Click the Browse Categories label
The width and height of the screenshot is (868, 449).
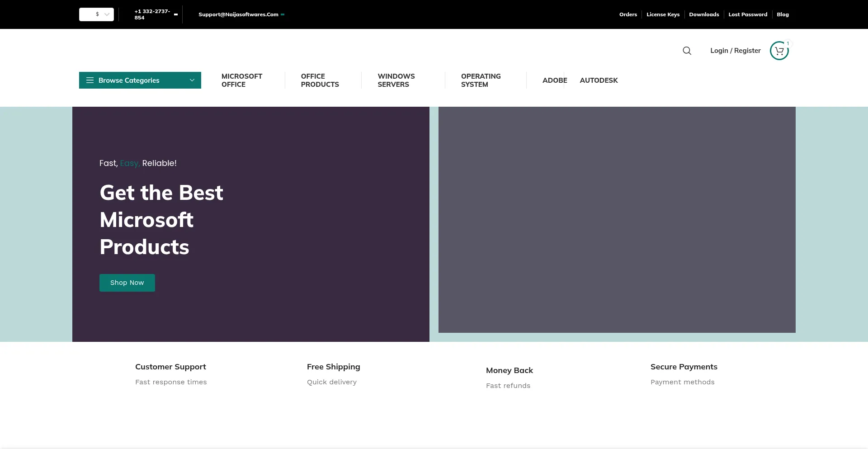click(x=129, y=80)
